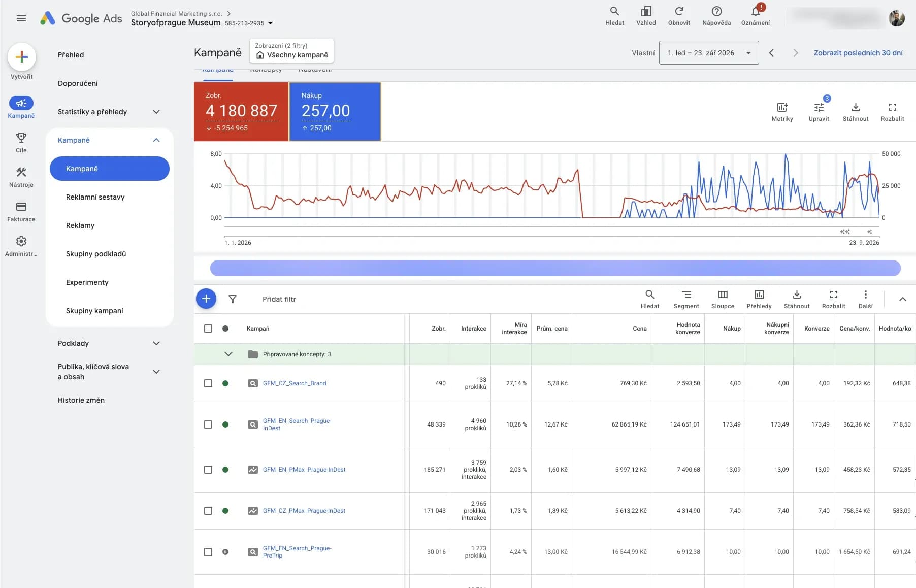Open the date range dropdown

pos(709,53)
